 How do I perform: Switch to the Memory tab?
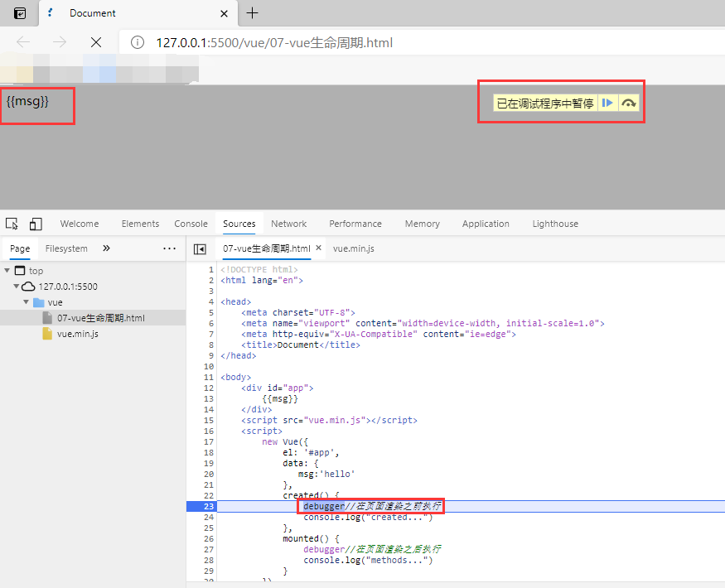[x=422, y=224]
